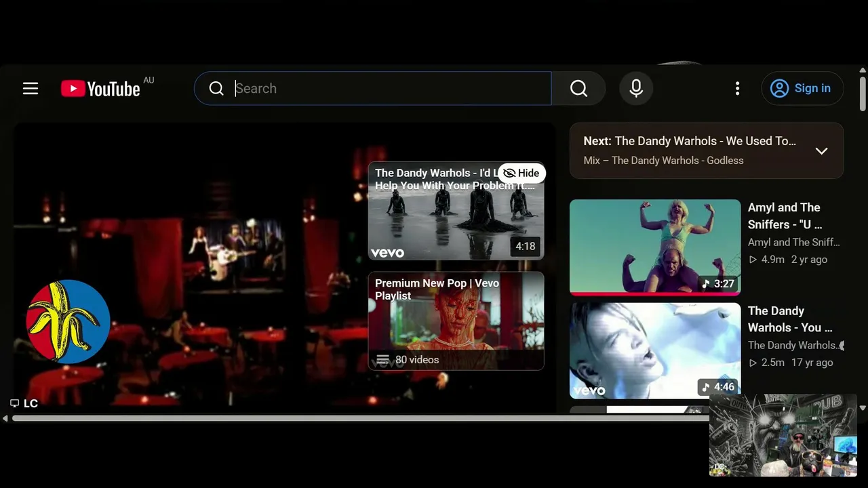The image size is (868, 488).
Task: Open the Amyl and The Sniffers video title
Action: pyautogui.click(x=785, y=216)
